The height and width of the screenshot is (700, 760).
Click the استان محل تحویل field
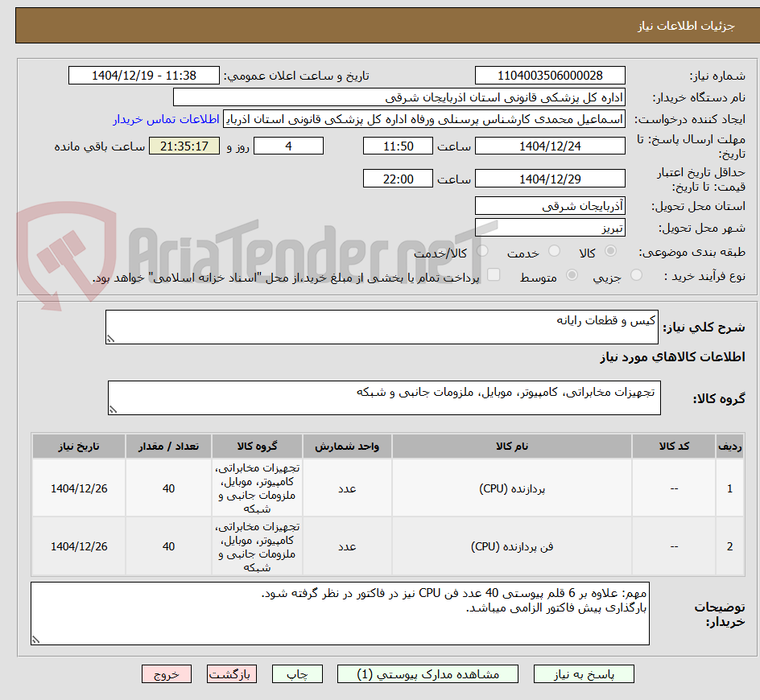point(550,206)
